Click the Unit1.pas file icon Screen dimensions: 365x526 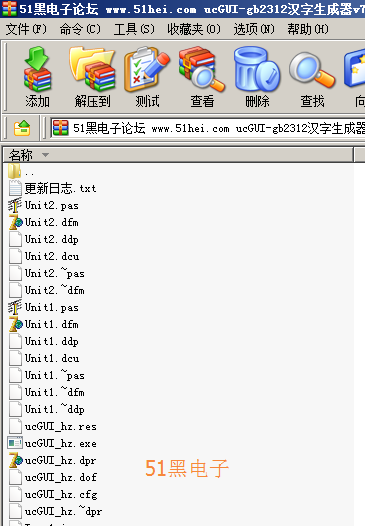[x=15, y=307]
